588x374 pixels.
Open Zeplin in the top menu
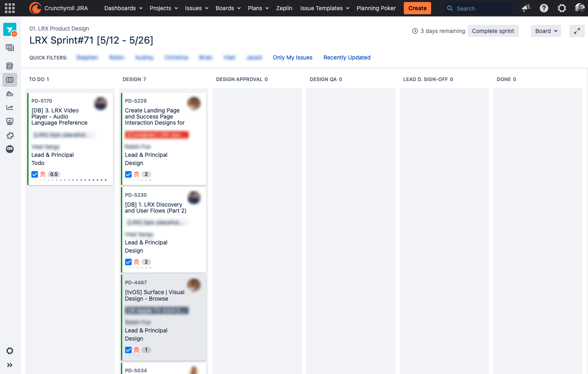tap(284, 8)
